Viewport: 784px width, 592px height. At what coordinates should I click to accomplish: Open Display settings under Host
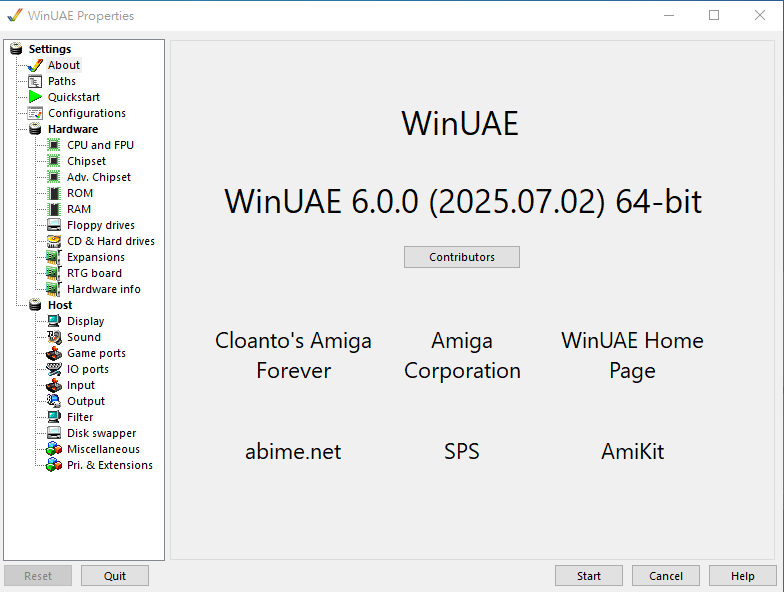86,321
